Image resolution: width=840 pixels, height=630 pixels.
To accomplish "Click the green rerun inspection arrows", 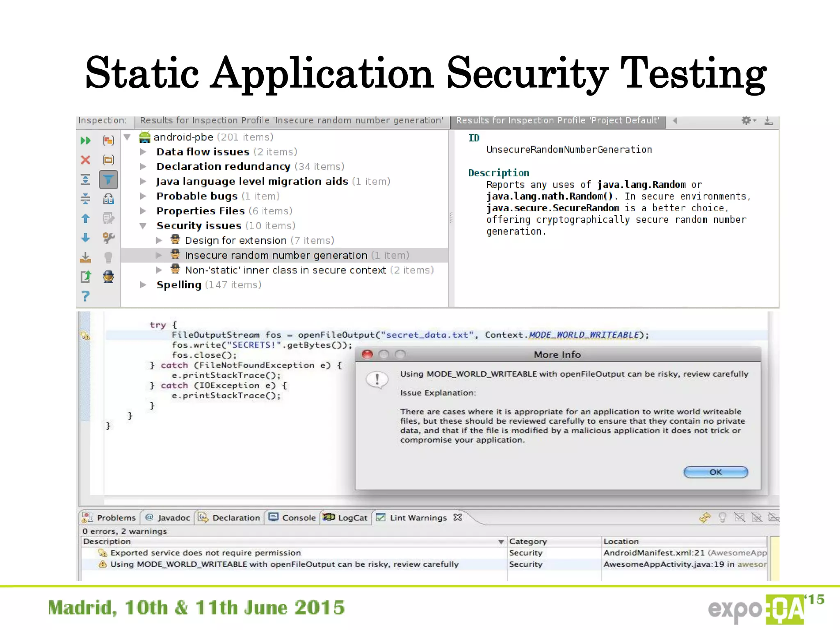I will (85, 141).
